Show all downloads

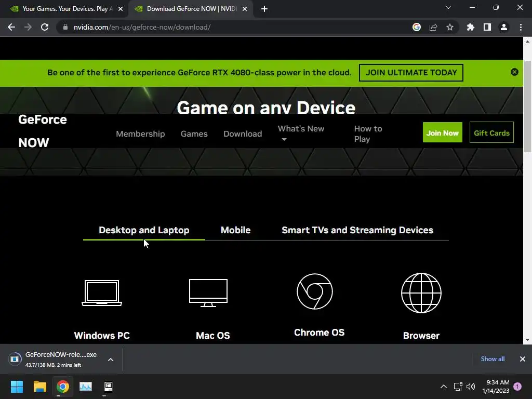[493, 359]
